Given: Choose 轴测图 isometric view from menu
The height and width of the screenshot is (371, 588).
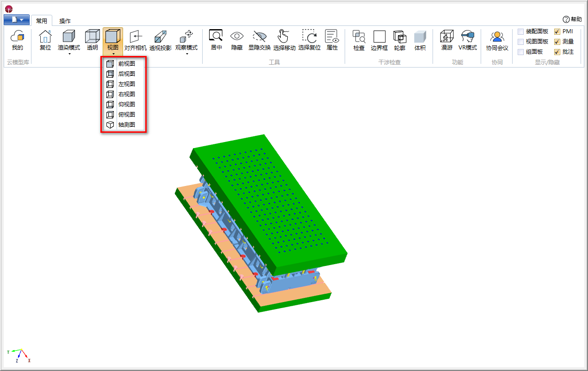Looking at the screenshot, I should pos(124,125).
